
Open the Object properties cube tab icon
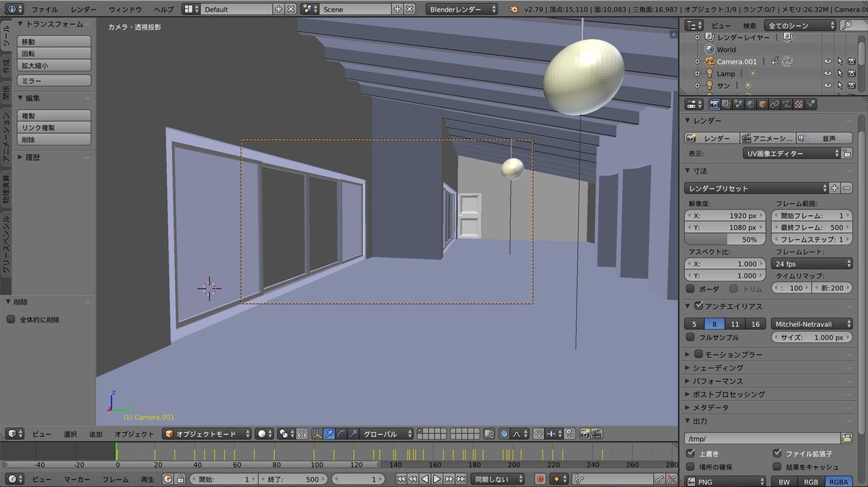pos(762,104)
